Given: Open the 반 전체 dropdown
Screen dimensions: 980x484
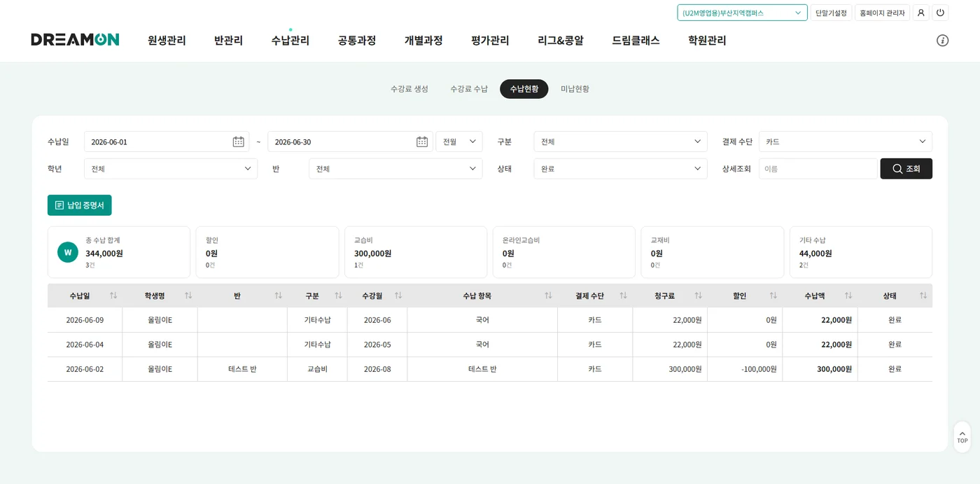Looking at the screenshot, I should [395, 169].
